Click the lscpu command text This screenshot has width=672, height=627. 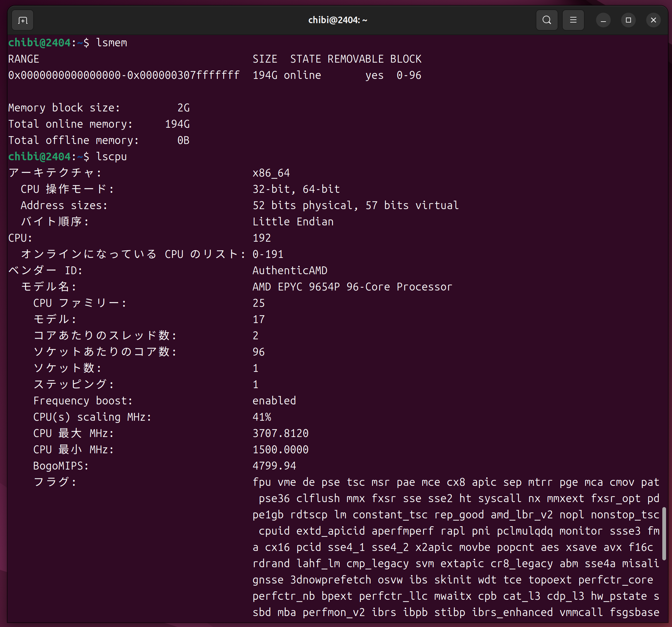pyautogui.click(x=111, y=157)
